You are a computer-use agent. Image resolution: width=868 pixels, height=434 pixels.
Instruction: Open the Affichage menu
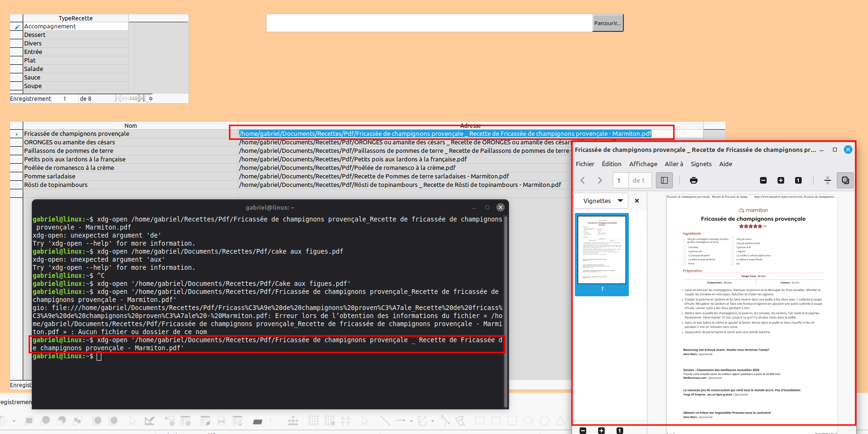click(x=643, y=164)
